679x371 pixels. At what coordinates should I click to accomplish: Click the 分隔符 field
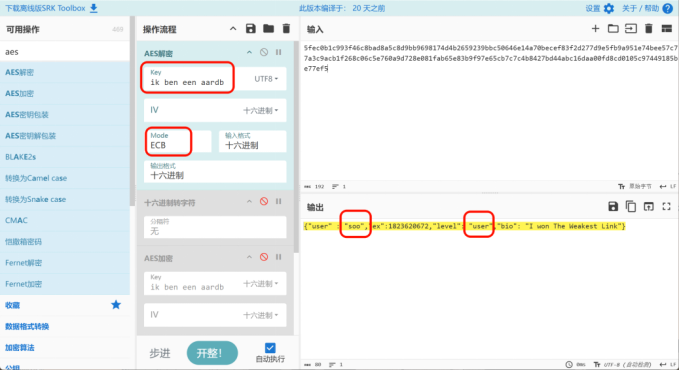click(215, 227)
